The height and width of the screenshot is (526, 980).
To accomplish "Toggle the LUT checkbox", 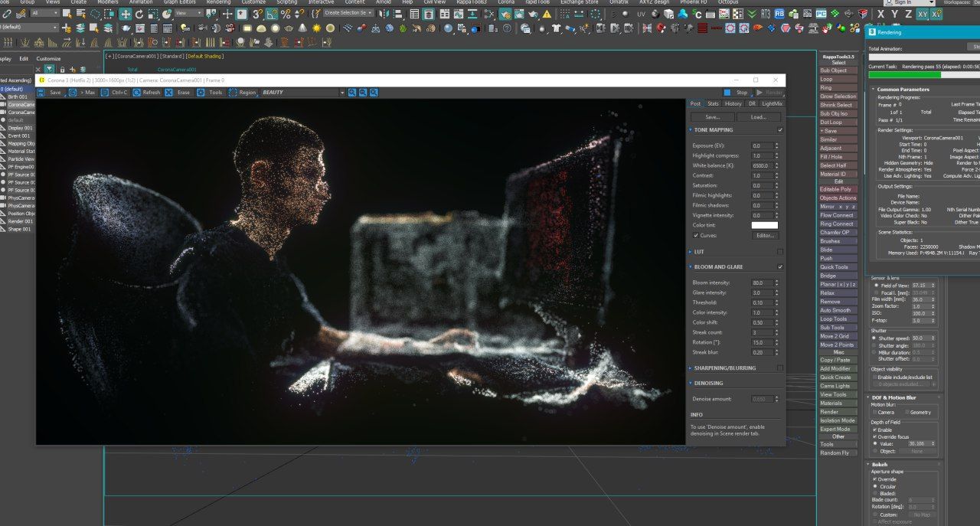I will pyautogui.click(x=779, y=251).
